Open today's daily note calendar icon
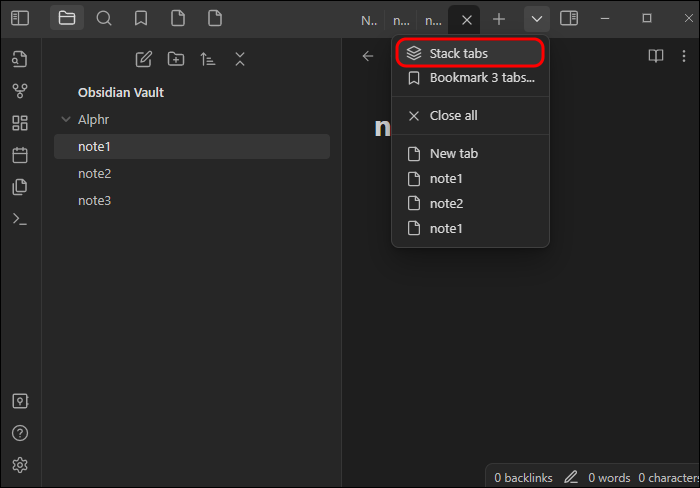The height and width of the screenshot is (488, 700). click(x=20, y=155)
